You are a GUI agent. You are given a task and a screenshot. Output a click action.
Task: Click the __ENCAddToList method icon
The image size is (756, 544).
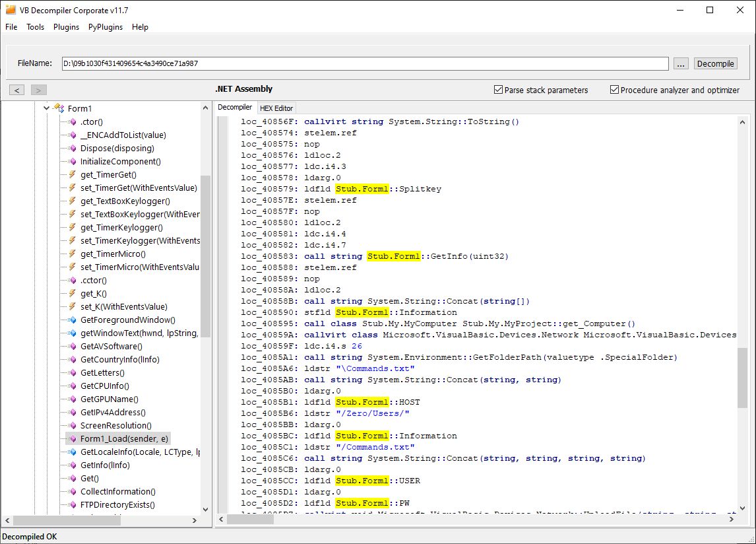73,135
